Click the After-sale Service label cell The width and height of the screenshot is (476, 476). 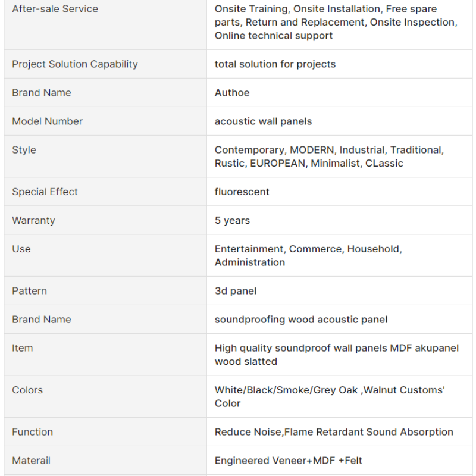pyautogui.click(x=55, y=9)
